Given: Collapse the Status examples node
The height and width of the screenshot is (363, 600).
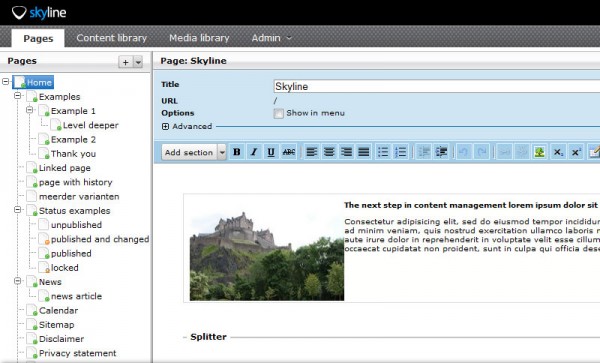Looking at the screenshot, I should pos(18,210).
